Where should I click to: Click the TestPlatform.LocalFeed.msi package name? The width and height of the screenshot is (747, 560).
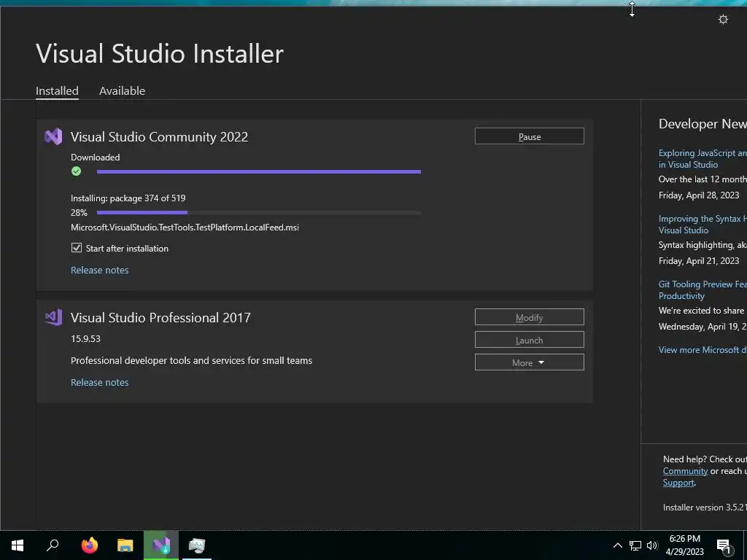[x=185, y=227]
